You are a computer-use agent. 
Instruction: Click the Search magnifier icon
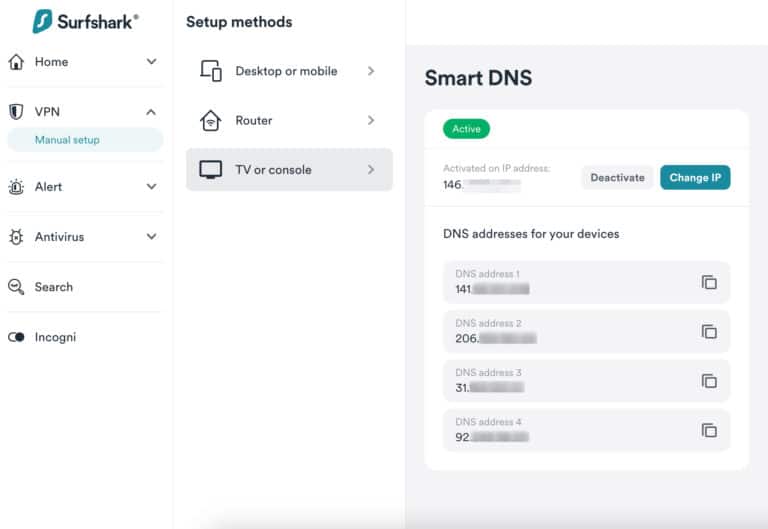(16, 287)
